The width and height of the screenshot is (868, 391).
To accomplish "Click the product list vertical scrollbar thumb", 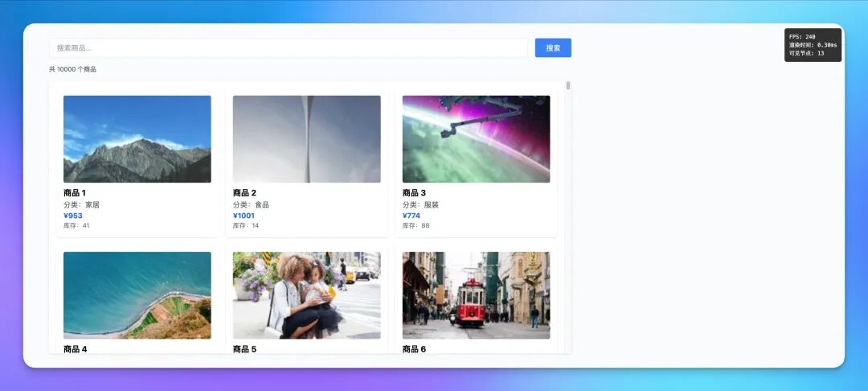I will pyautogui.click(x=568, y=85).
